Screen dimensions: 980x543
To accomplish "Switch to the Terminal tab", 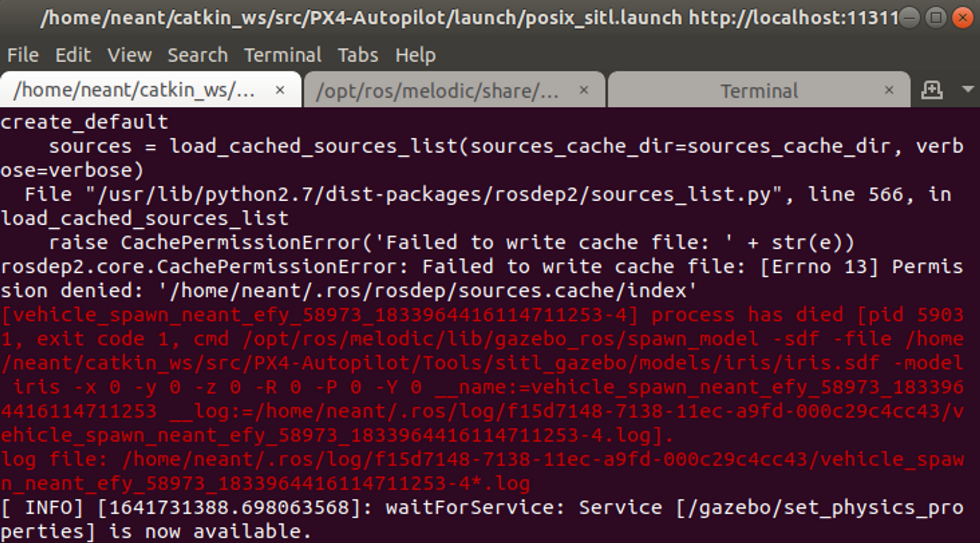I will click(759, 91).
